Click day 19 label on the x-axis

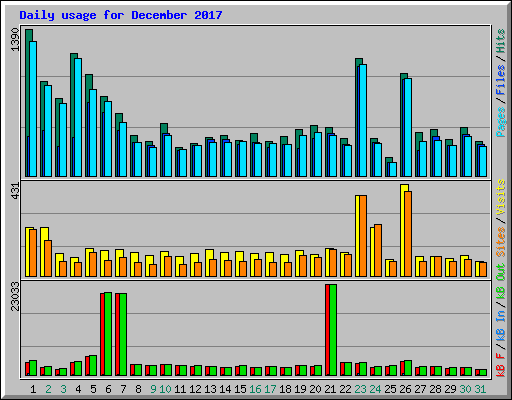300,389
